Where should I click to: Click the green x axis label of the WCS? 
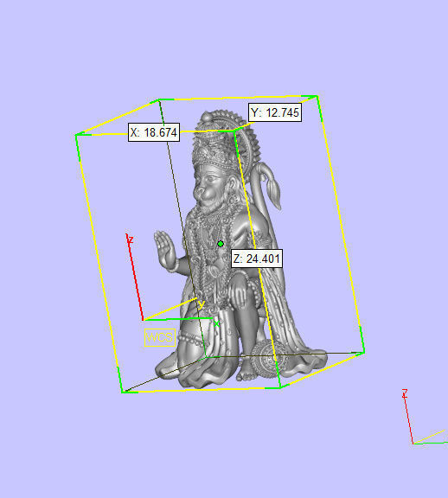tap(216, 323)
